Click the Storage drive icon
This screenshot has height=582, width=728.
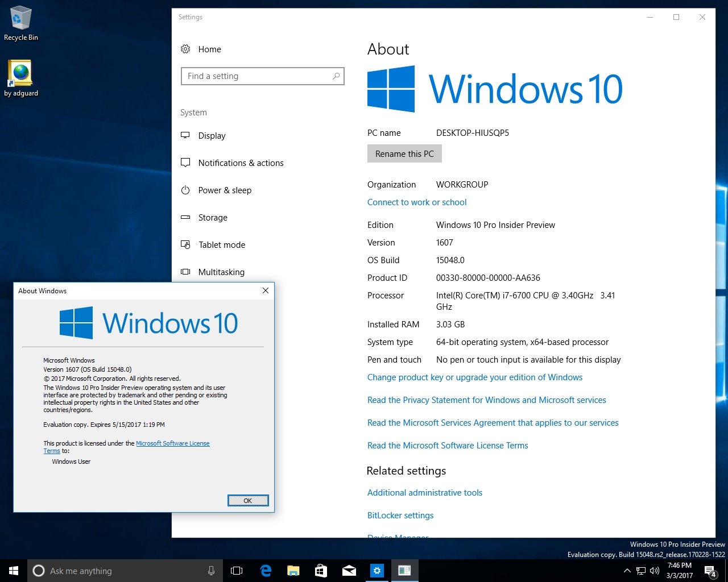[x=185, y=218]
